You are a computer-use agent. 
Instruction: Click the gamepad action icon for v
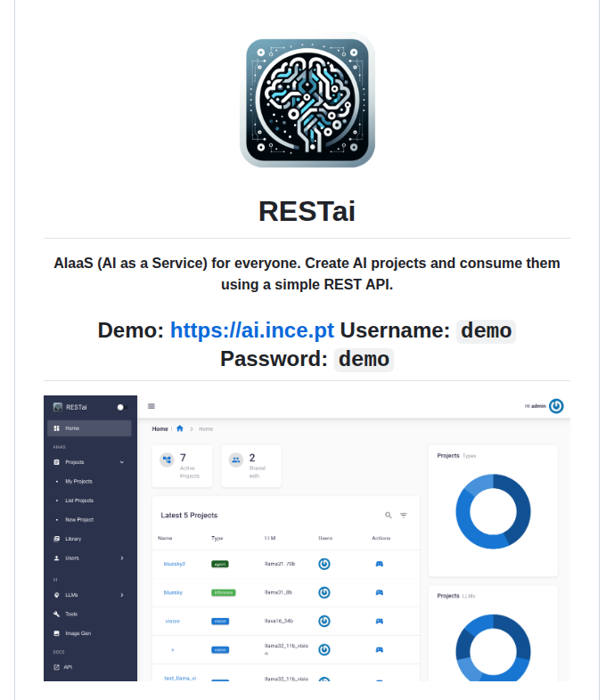[380, 649]
